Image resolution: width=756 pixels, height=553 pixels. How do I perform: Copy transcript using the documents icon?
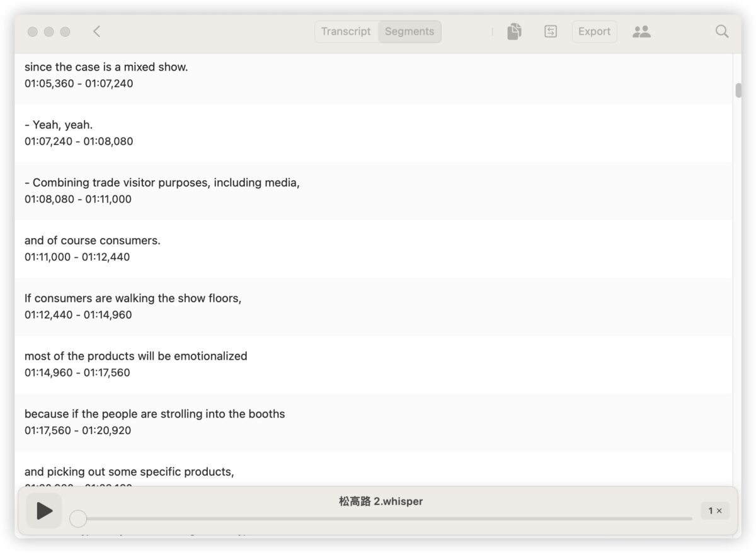click(x=515, y=31)
